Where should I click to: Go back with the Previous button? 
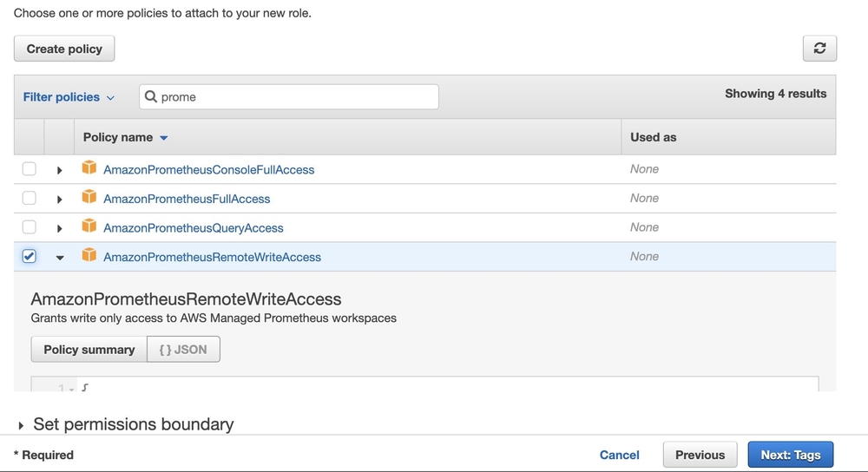click(x=700, y=455)
